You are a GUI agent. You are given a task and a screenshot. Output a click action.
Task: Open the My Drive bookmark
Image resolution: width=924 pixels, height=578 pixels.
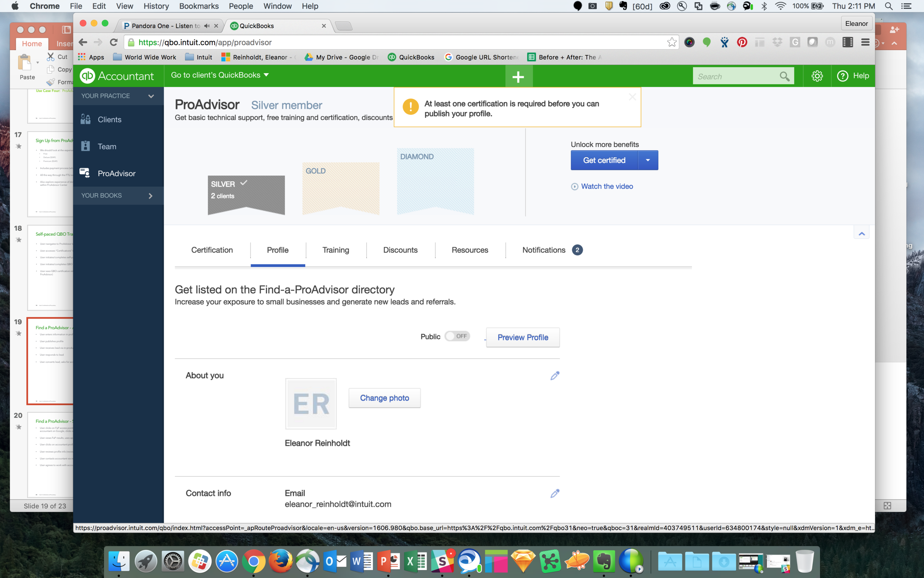coord(341,57)
